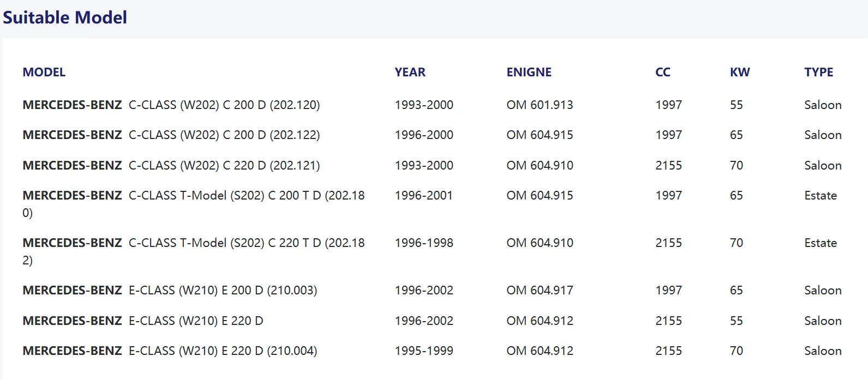Click KW value 70 in the 210.004 row

tap(737, 351)
